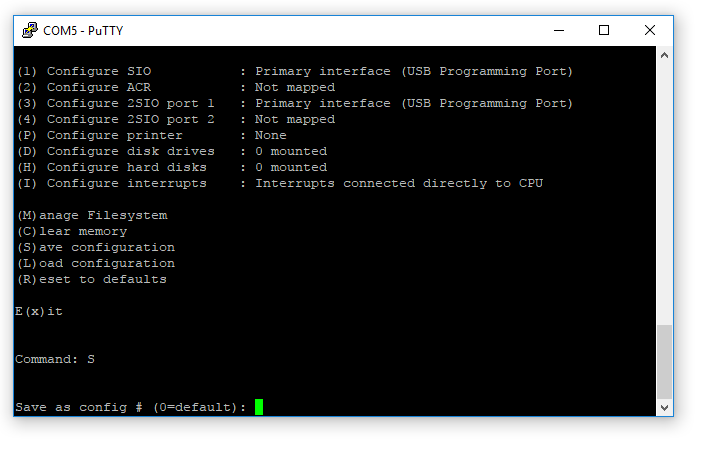Click the "(R)eset to defaults" line

click(92, 280)
